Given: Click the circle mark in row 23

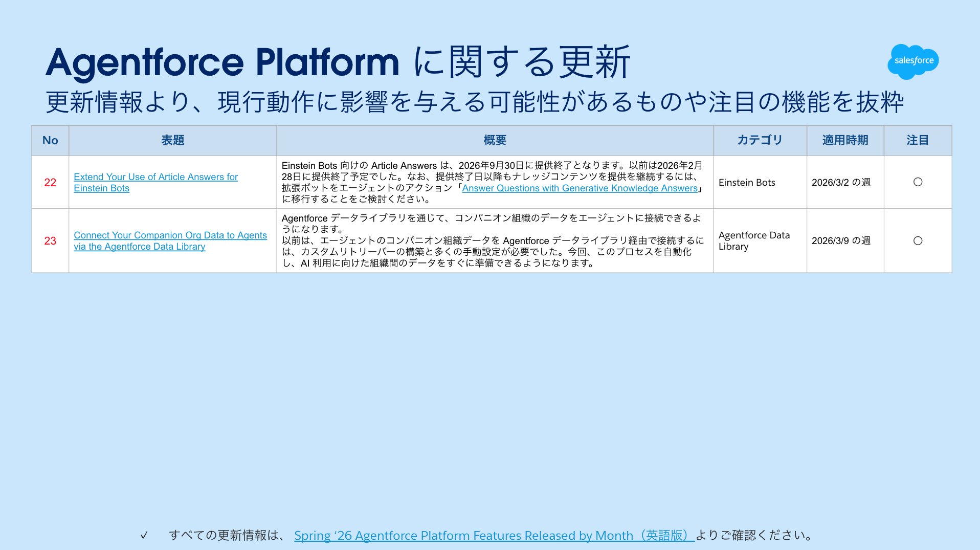Looking at the screenshot, I should [x=918, y=240].
